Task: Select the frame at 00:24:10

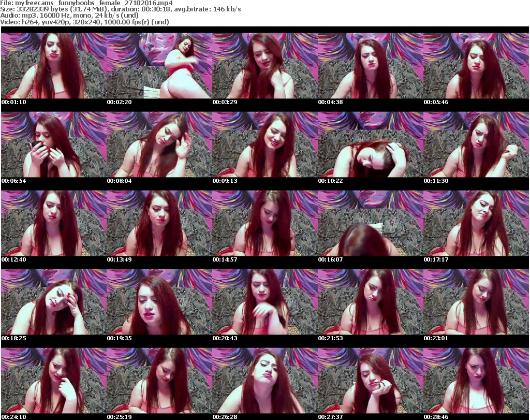Action: [x=53, y=381]
